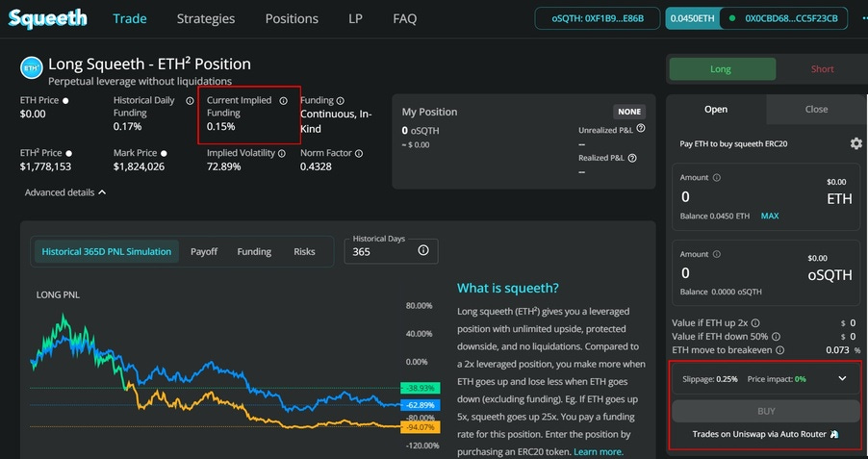Screen dimensions: 868x459
Task: Switch to Open tab
Action: [716, 109]
